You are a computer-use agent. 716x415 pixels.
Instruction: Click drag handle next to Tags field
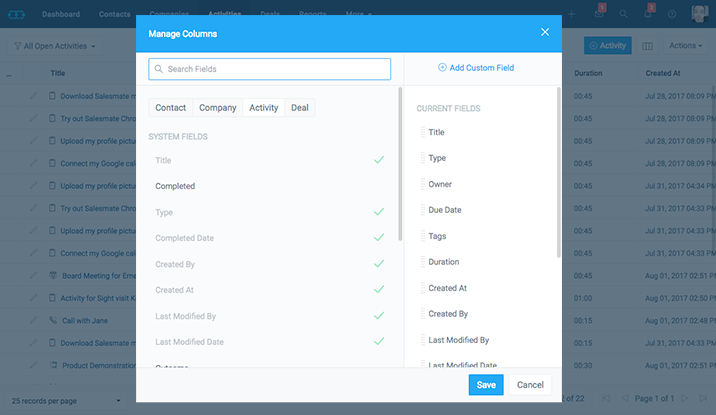423,236
